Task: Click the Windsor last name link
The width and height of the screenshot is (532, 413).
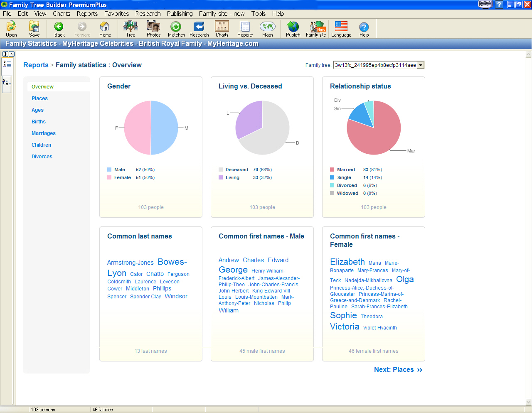Action: [176, 296]
